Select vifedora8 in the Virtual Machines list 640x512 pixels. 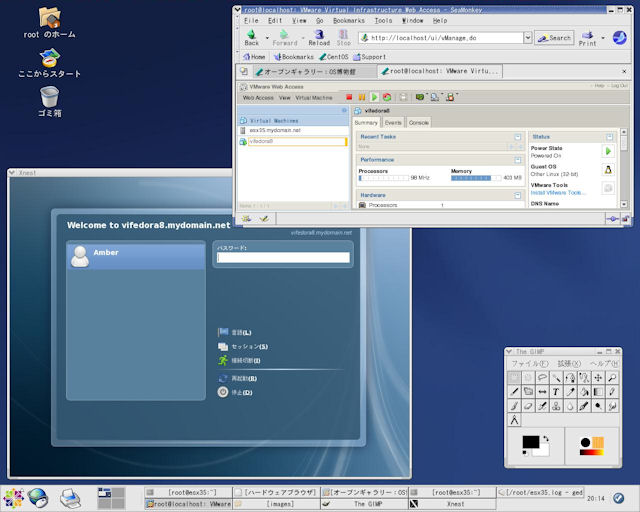click(297, 141)
